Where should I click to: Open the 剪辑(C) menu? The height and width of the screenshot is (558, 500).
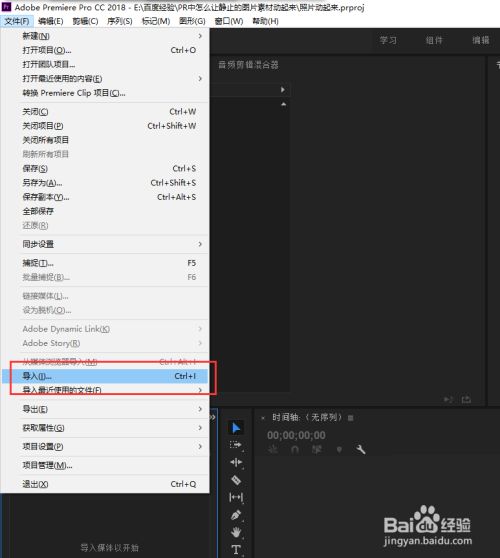click(x=85, y=21)
